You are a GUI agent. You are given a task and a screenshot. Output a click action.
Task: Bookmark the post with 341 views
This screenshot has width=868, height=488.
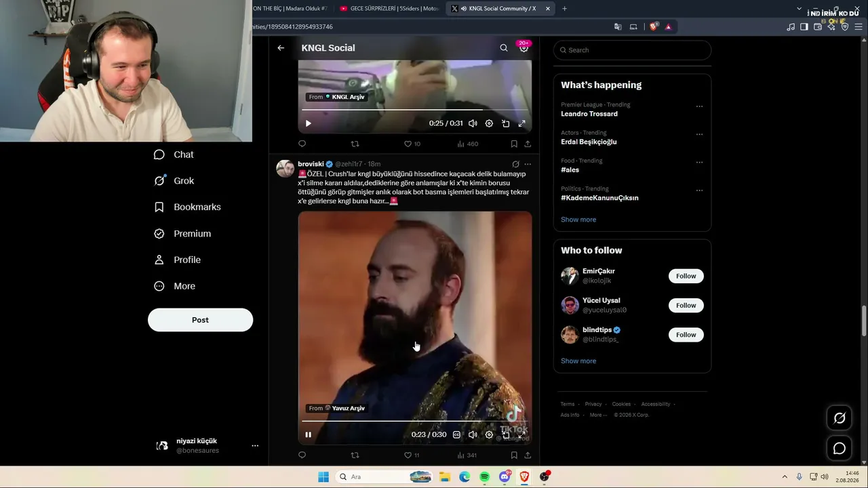click(x=514, y=455)
